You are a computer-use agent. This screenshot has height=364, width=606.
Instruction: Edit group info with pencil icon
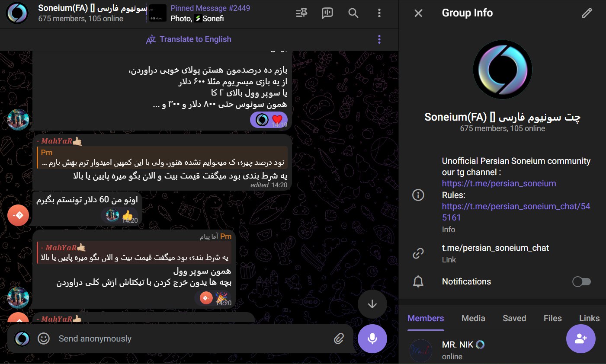587,13
